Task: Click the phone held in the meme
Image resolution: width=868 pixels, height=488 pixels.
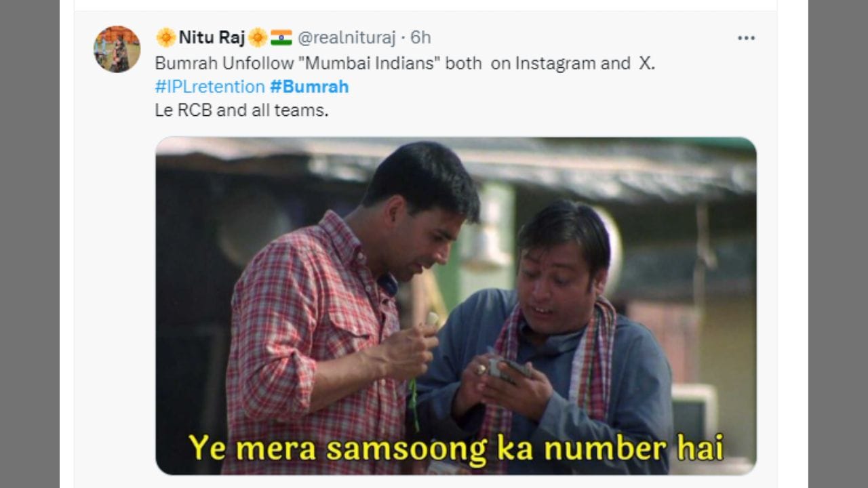Action: (x=509, y=367)
